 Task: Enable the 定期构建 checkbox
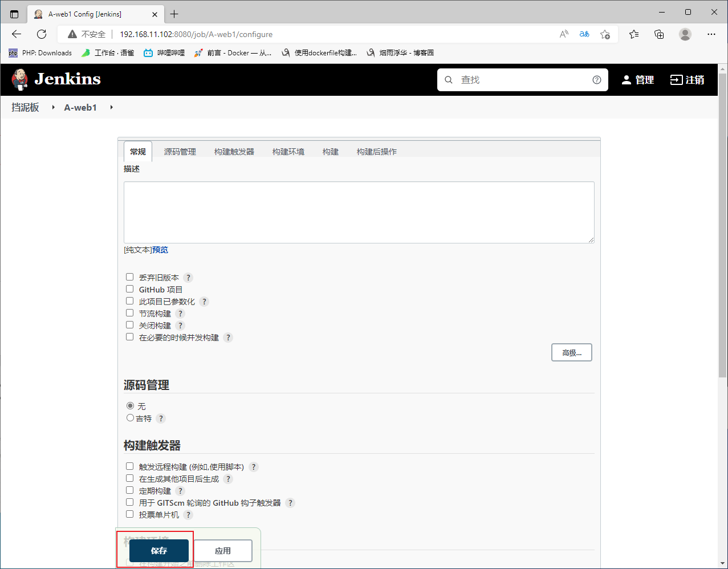click(x=130, y=490)
